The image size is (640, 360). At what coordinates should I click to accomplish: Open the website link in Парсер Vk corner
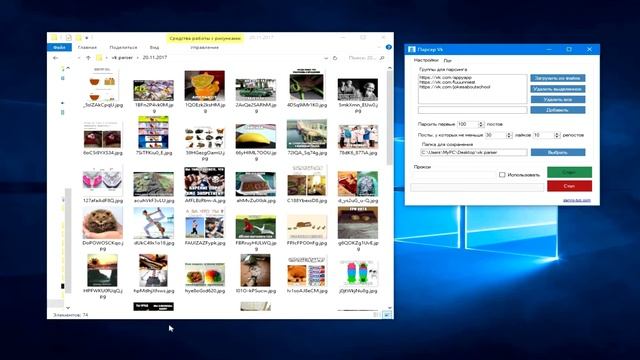pos(576,200)
